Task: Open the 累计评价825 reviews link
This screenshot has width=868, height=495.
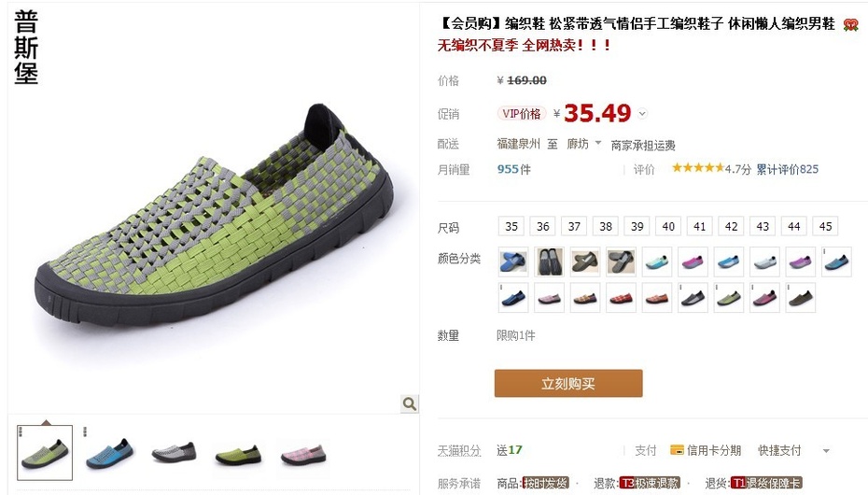Action: 787,169
